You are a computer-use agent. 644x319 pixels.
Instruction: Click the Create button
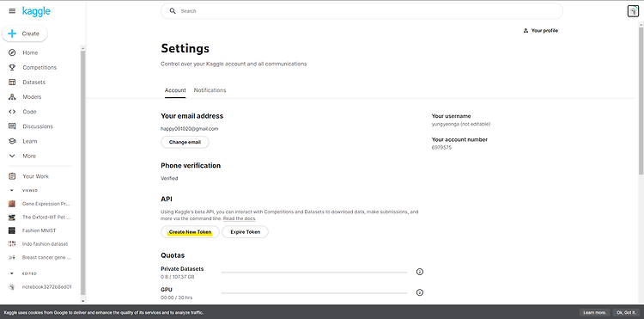[x=25, y=34]
